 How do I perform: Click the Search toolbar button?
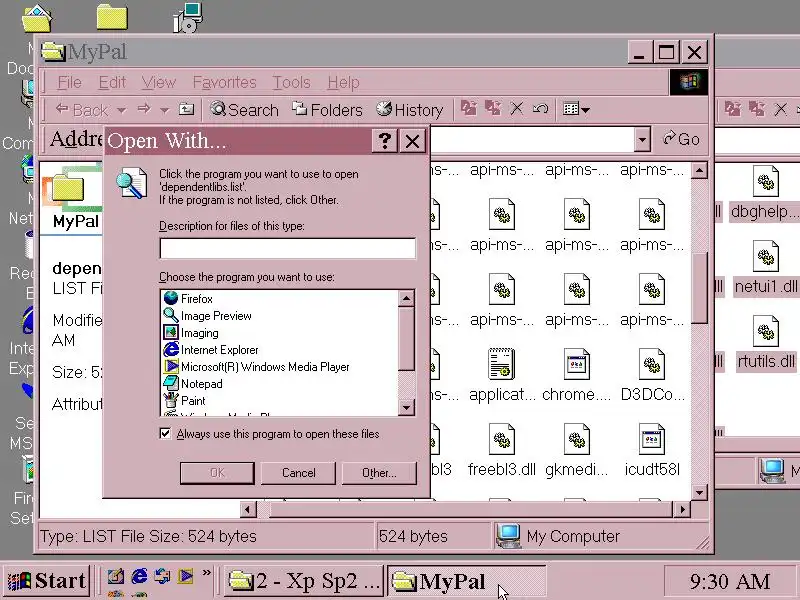(244, 110)
